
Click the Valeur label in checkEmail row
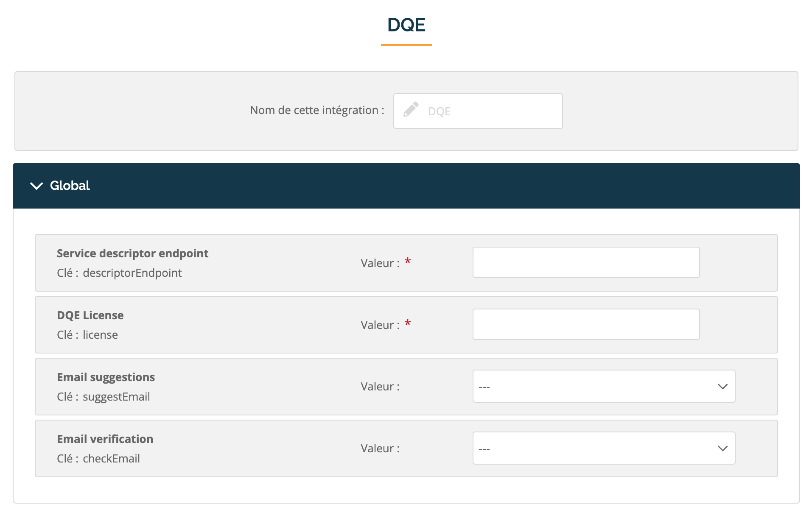(380, 448)
